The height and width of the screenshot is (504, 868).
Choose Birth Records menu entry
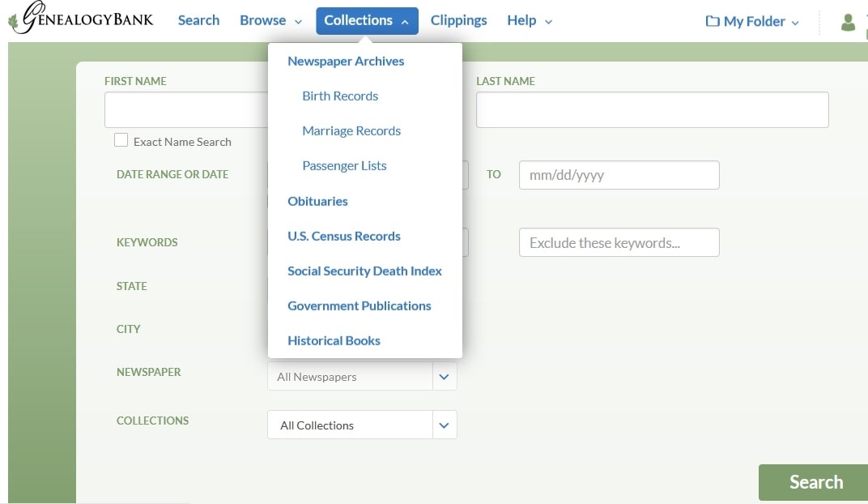coord(340,96)
